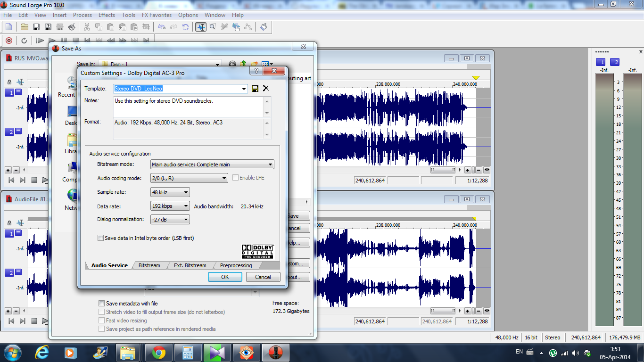The image size is (644, 362).
Task: Open the Dialog normalization dropdown
Action: tap(186, 220)
